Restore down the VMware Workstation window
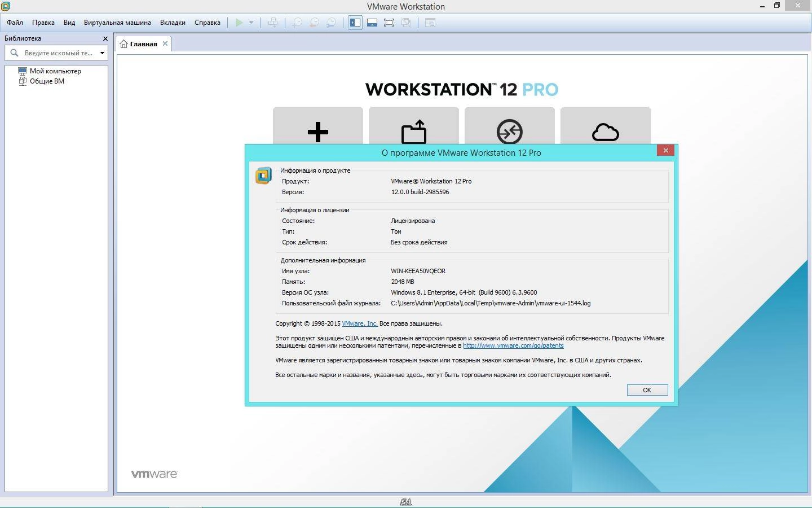 coord(776,6)
